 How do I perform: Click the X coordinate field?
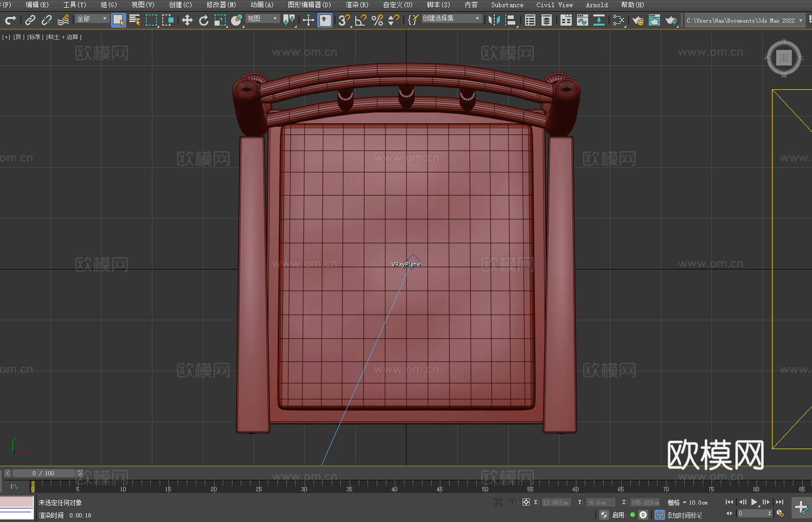click(x=556, y=502)
